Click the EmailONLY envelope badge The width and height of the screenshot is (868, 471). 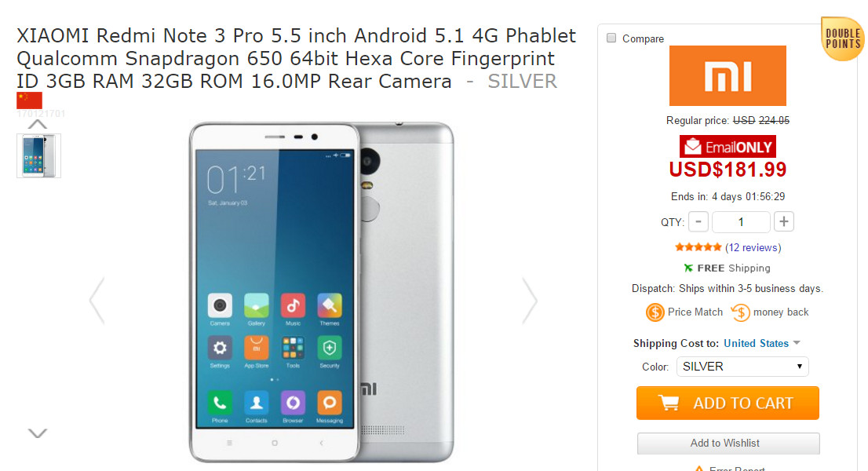(x=728, y=147)
